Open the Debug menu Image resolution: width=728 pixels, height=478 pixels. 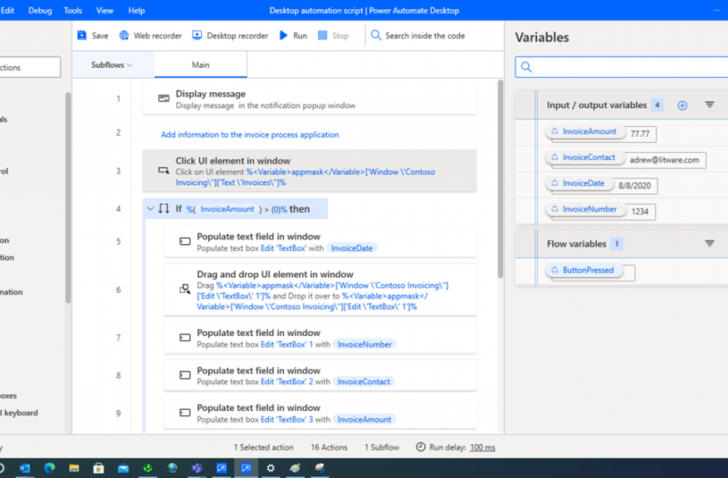[40, 10]
